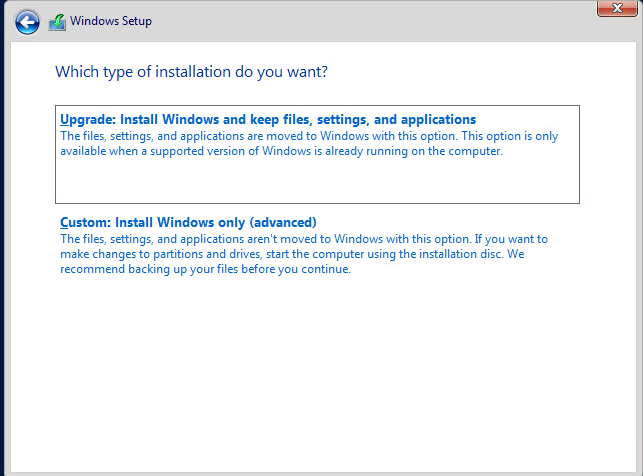The height and width of the screenshot is (476, 643).
Task: Click the 'Which type of installation' heading
Action: click(x=192, y=72)
